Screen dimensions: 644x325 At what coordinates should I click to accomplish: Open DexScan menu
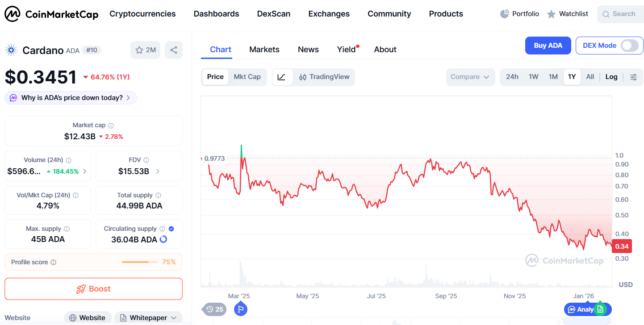pos(274,14)
